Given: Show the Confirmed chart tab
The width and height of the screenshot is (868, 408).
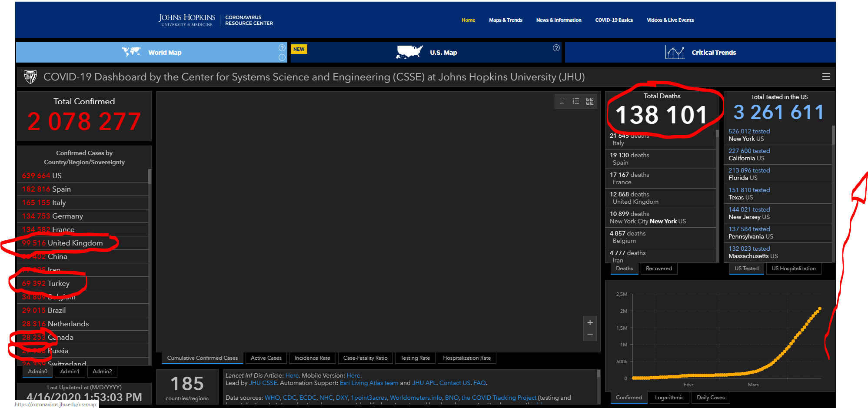Looking at the screenshot, I should click(629, 398).
